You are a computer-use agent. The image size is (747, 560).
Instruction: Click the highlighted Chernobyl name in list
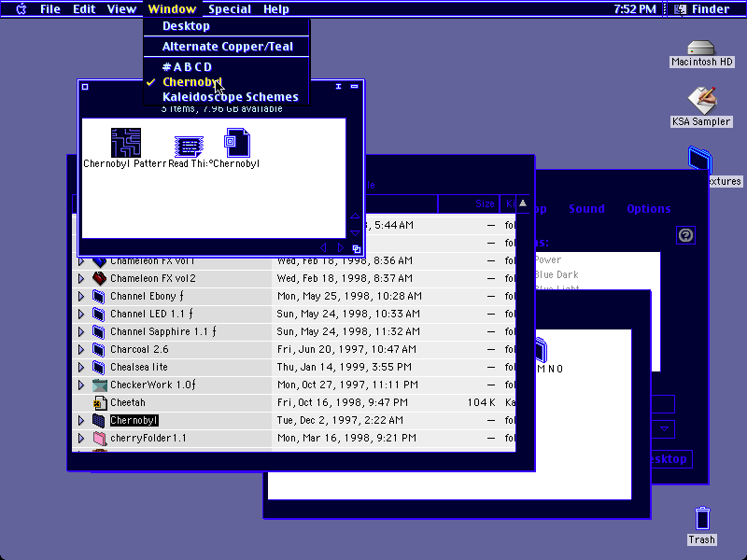pyautogui.click(x=134, y=421)
